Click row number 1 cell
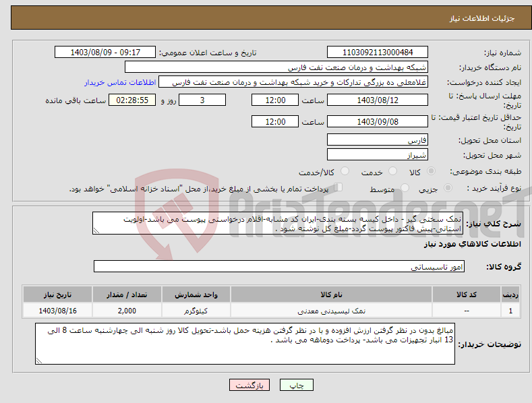The height and width of the screenshot is (403, 532). 510,311
